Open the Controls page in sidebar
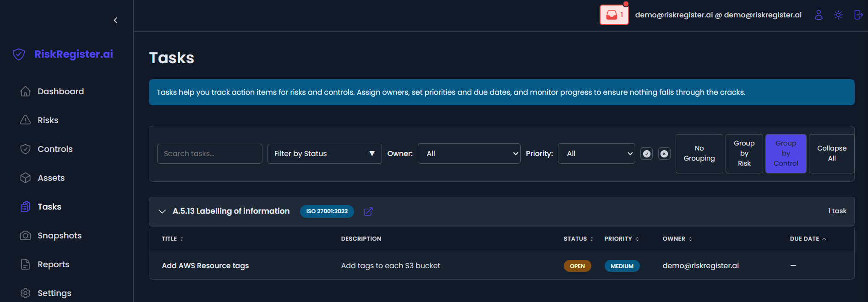Viewport: 868px width, 302px height. (x=55, y=149)
